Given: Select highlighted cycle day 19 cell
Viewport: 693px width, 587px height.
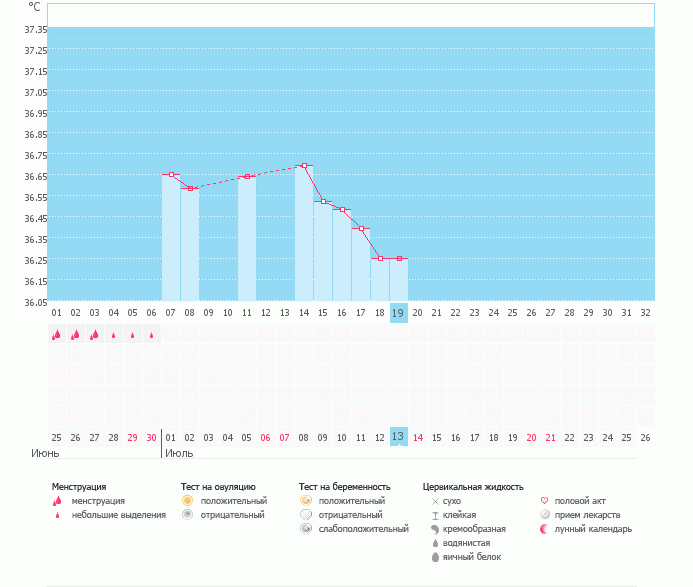Looking at the screenshot, I should pos(398,313).
